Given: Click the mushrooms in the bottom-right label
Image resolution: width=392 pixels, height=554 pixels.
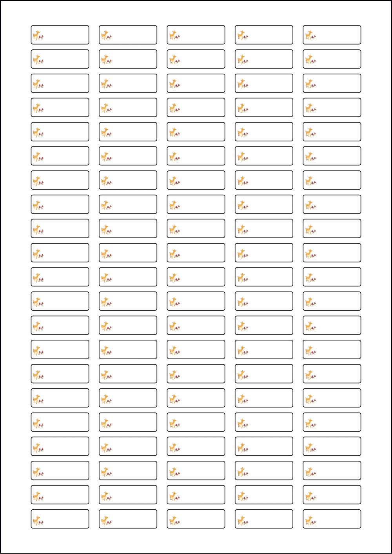Looking at the screenshot, I should coord(314,521).
